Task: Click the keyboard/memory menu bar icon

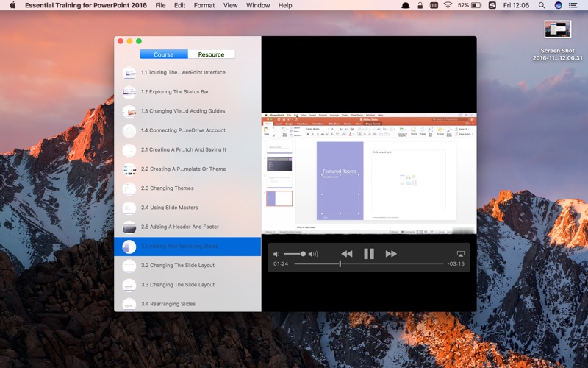Action: (434, 5)
